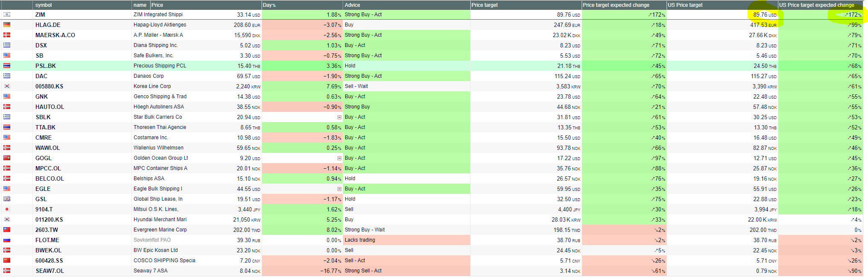Click the Danish flag beside MAERSK-A.CO
Viewport: 868px width, 278px height.
click(6, 35)
